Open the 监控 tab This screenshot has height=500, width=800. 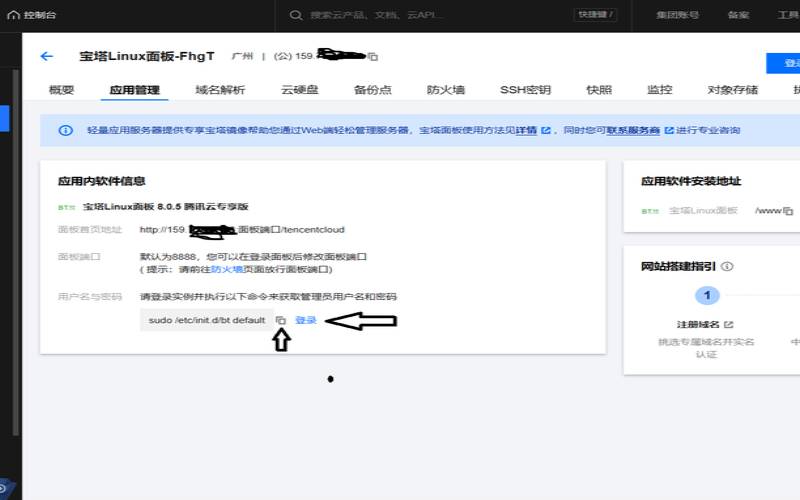click(659, 90)
